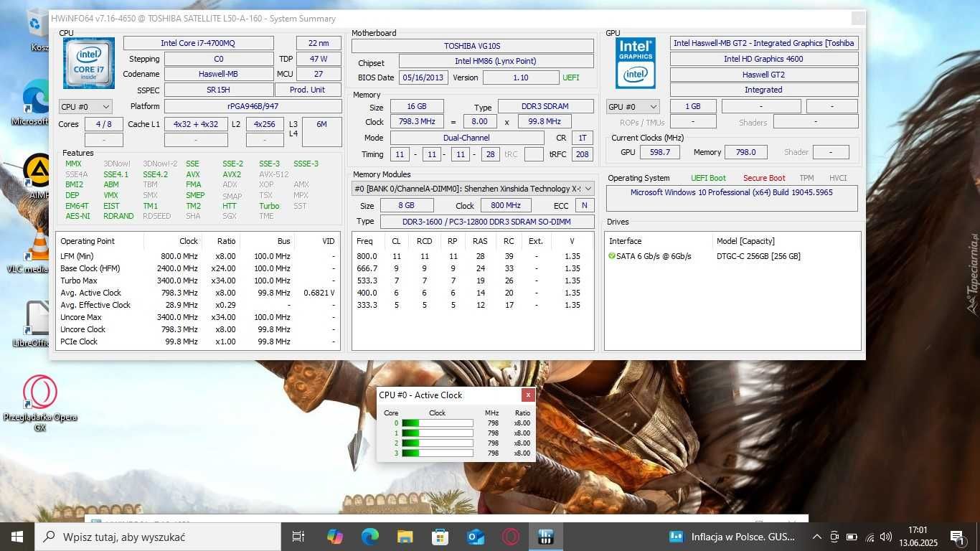Open Copilot from the taskbar
The width and height of the screenshot is (980, 551).
(x=334, y=537)
